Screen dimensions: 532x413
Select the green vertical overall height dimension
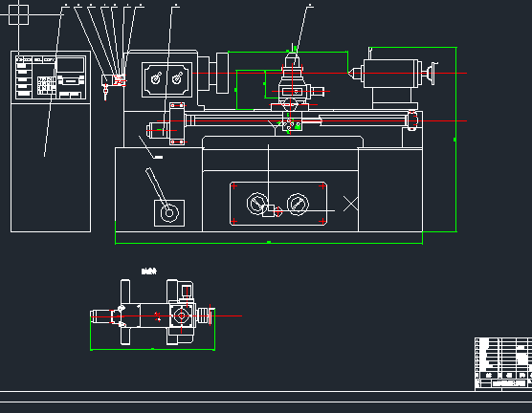click(455, 140)
